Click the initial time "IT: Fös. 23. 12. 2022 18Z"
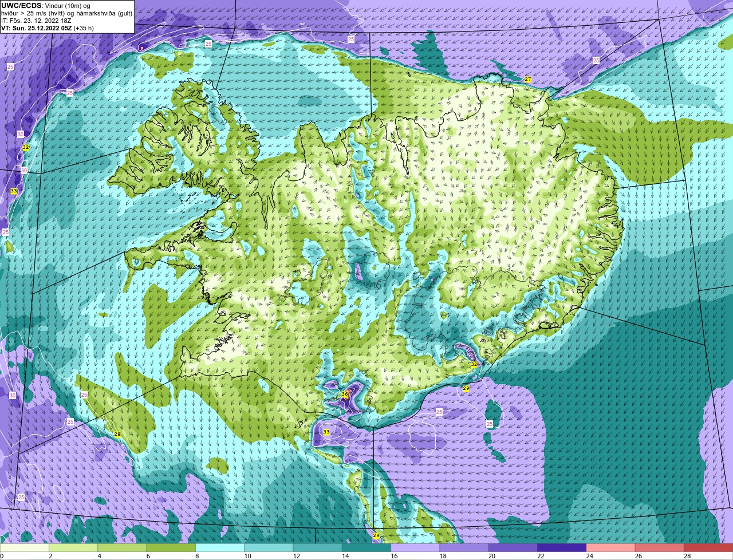Screen dimensions: 733x560 [36, 21]
